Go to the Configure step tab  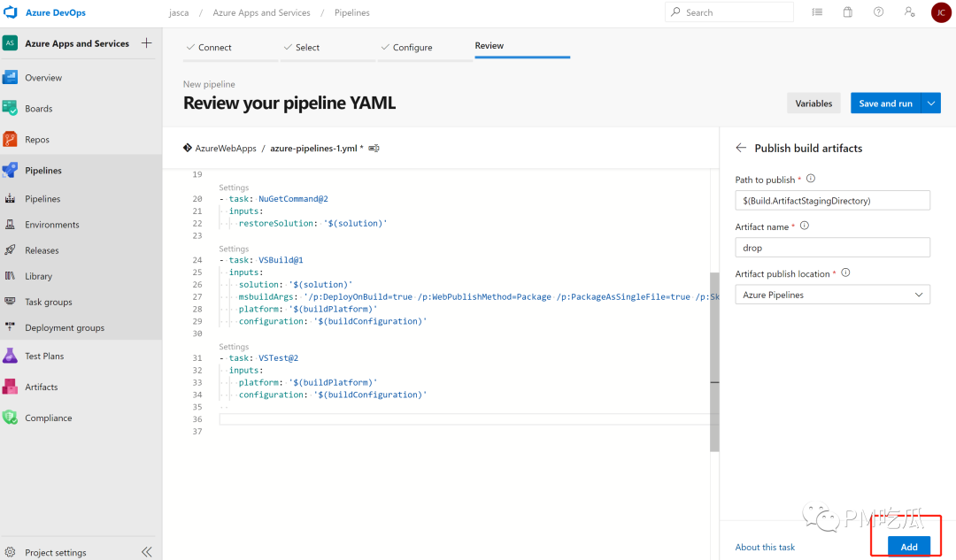425,48
